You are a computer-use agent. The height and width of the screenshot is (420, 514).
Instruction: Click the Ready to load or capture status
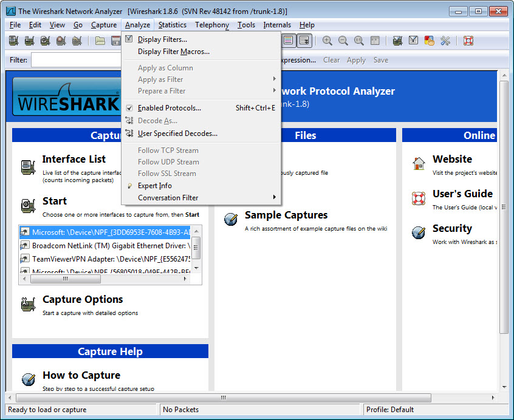pyautogui.click(x=47, y=410)
